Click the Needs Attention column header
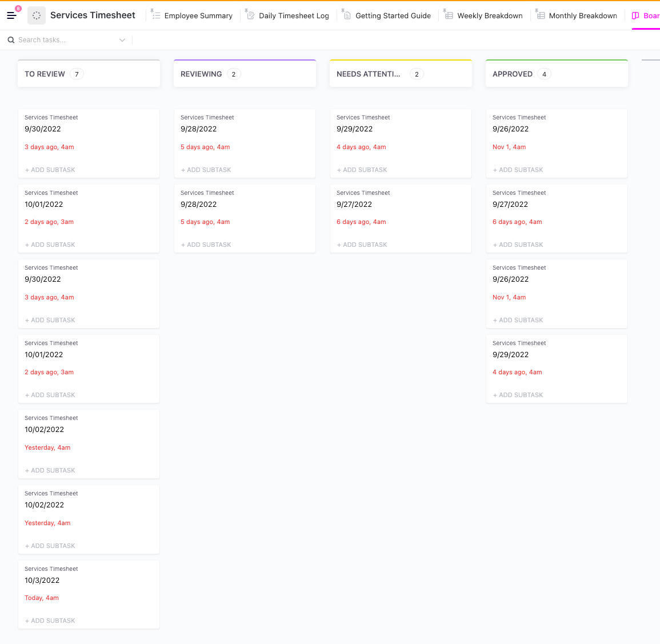This screenshot has height=644, width=660. click(x=368, y=74)
